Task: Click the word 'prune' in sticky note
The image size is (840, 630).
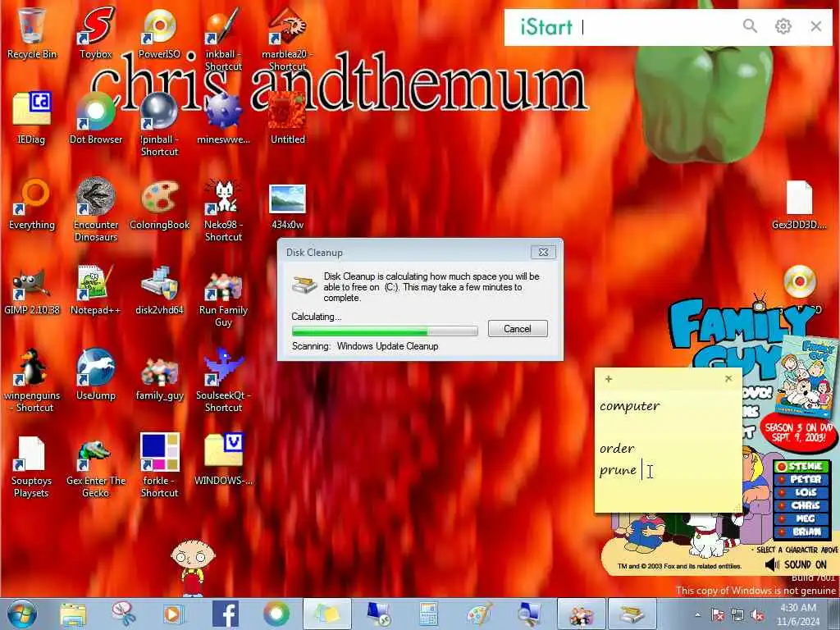Action: coord(618,470)
